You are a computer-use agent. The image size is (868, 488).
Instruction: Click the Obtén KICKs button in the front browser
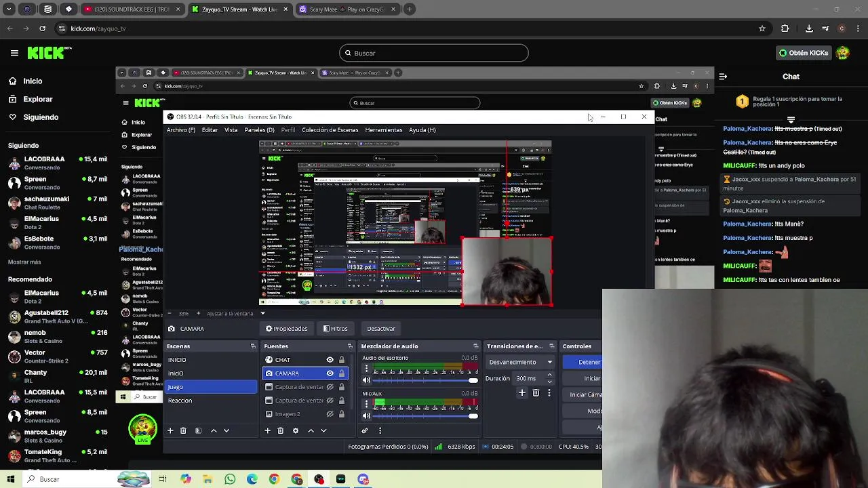804,53
